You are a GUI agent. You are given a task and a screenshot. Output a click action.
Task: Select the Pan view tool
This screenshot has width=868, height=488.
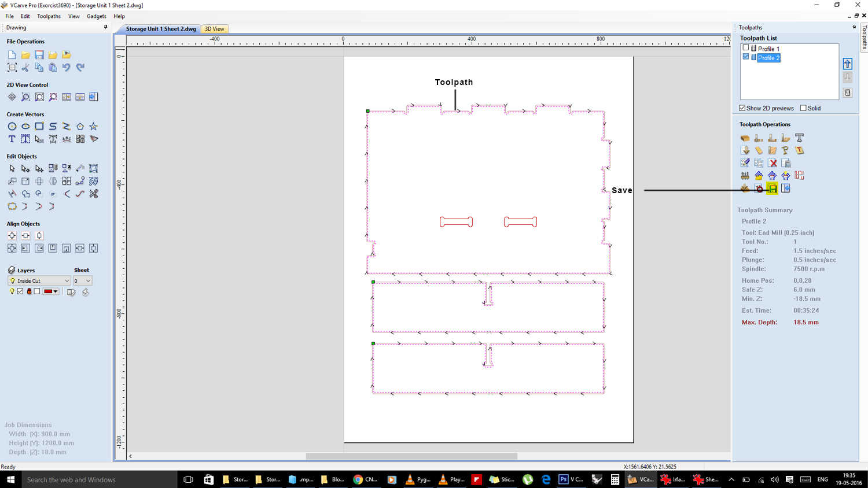(12, 97)
